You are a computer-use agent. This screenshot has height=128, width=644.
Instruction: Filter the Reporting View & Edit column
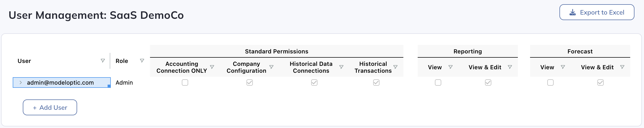pos(510,67)
